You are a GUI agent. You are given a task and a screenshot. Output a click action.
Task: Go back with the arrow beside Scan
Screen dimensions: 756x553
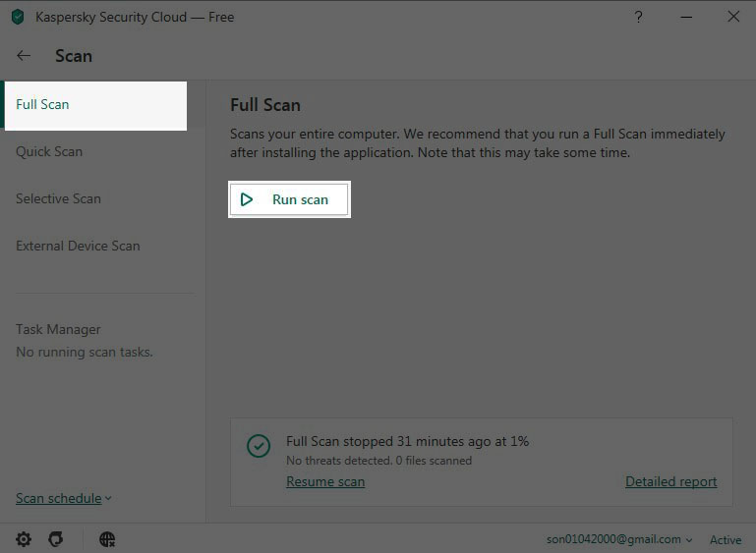pos(24,56)
